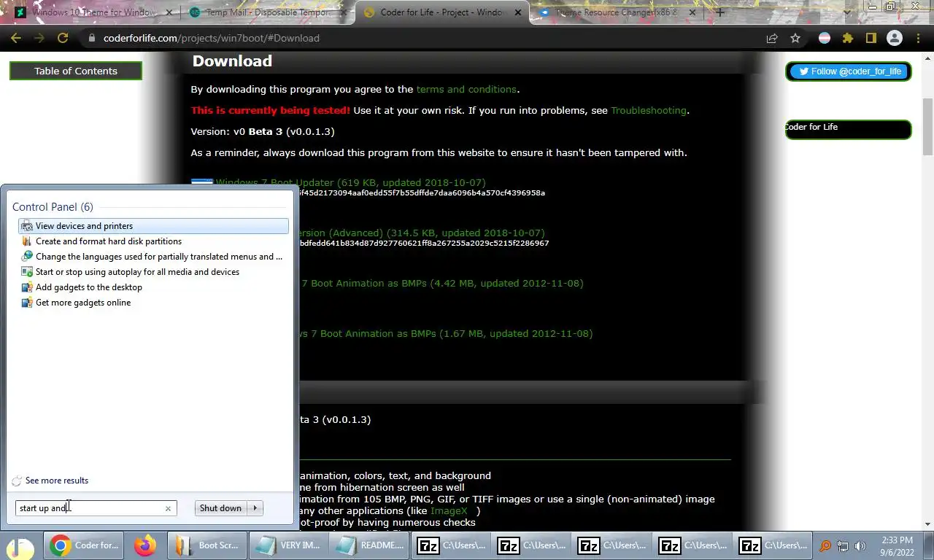Reload the current page
Viewport: 934px width, 560px height.
tap(63, 38)
